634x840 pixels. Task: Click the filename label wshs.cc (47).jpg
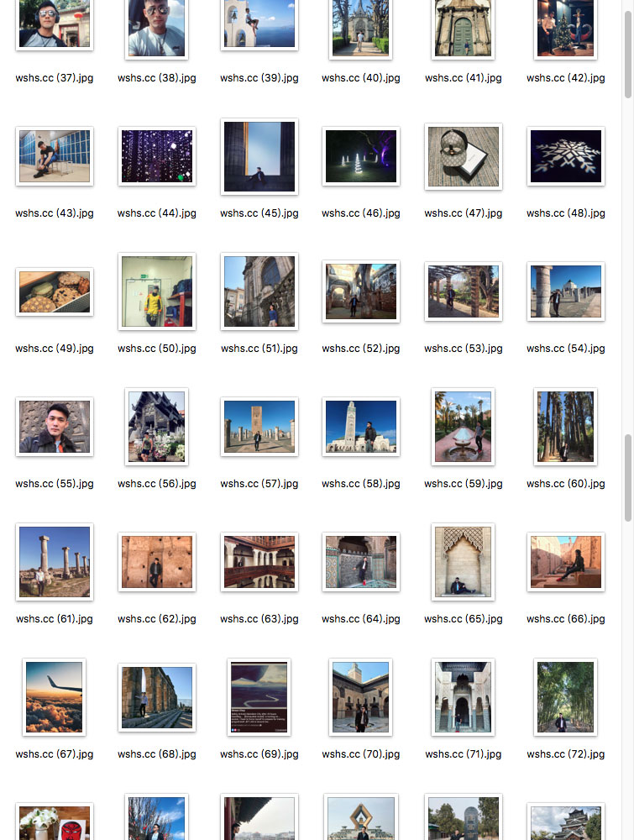coord(464,213)
